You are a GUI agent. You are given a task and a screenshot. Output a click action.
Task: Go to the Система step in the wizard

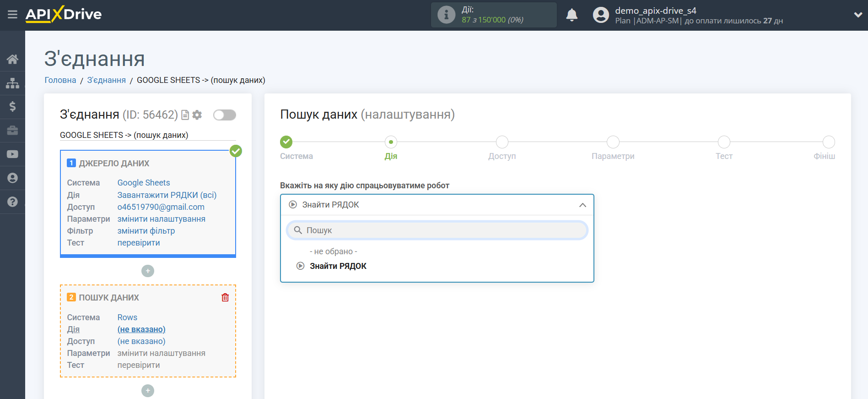tap(286, 142)
